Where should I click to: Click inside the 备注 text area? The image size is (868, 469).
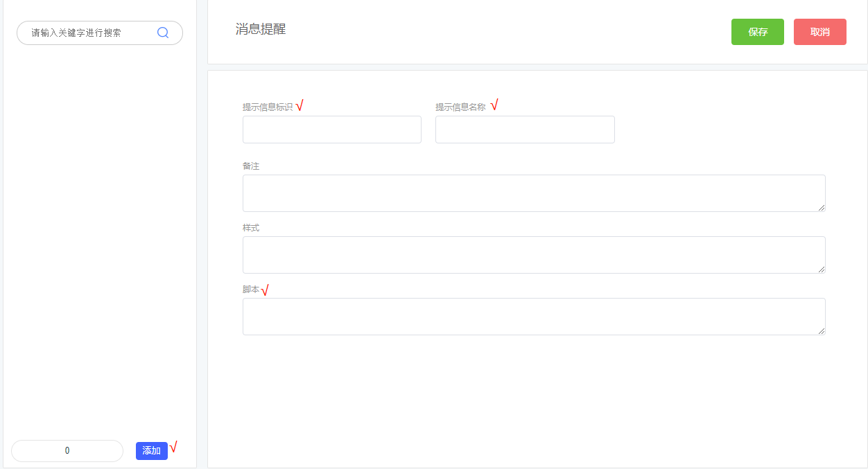coord(533,193)
